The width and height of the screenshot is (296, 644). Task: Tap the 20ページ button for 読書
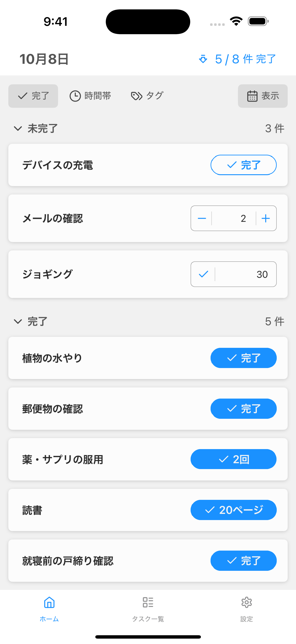(233, 510)
